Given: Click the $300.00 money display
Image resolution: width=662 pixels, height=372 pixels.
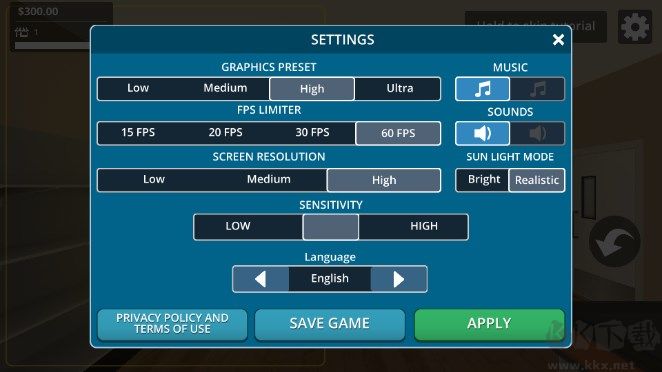Looking at the screenshot, I should tap(38, 11).
